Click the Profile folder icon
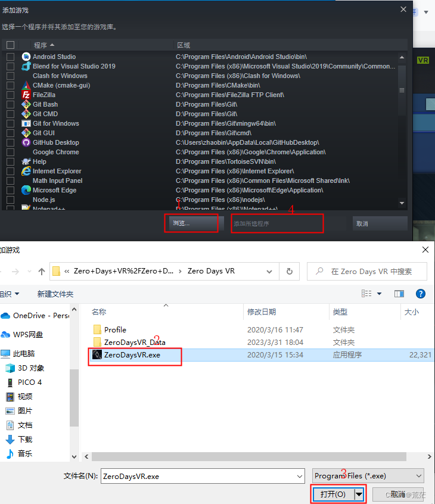 pyautogui.click(x=97, y=330)
